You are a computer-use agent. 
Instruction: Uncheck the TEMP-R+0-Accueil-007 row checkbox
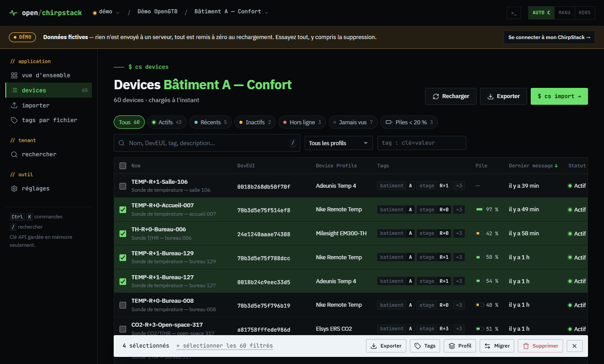(x=123, y=210)
